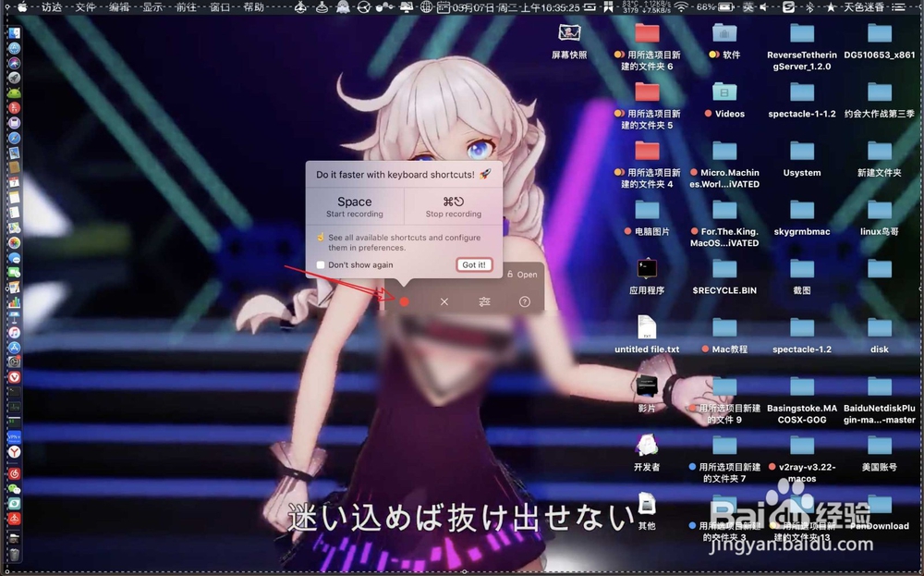Click the Open lock button on recorder
924x576 pixels.
[522, 275]
